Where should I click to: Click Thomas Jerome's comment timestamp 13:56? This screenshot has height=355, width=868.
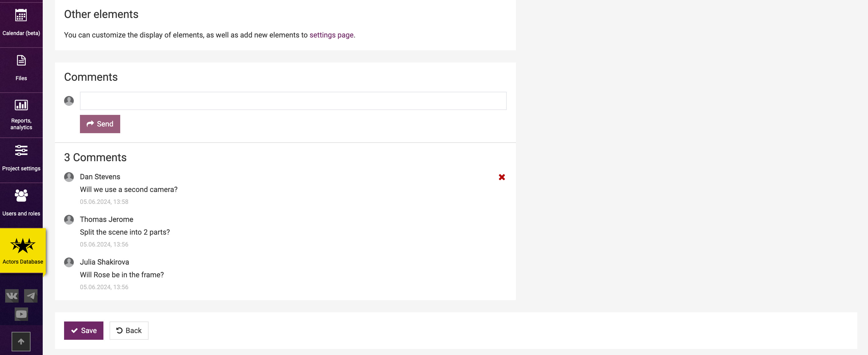tap(104, 245)
